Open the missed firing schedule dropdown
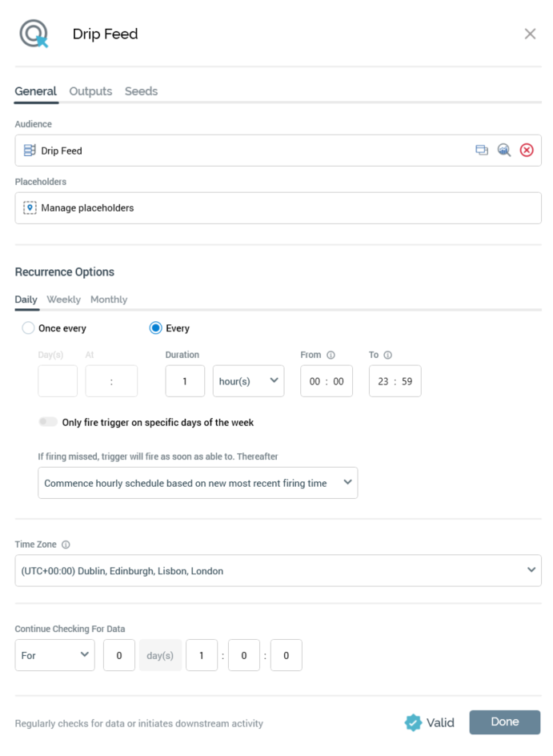Image resolution: width=553 pixels, height=756 pixels. [x=198, y=483]
